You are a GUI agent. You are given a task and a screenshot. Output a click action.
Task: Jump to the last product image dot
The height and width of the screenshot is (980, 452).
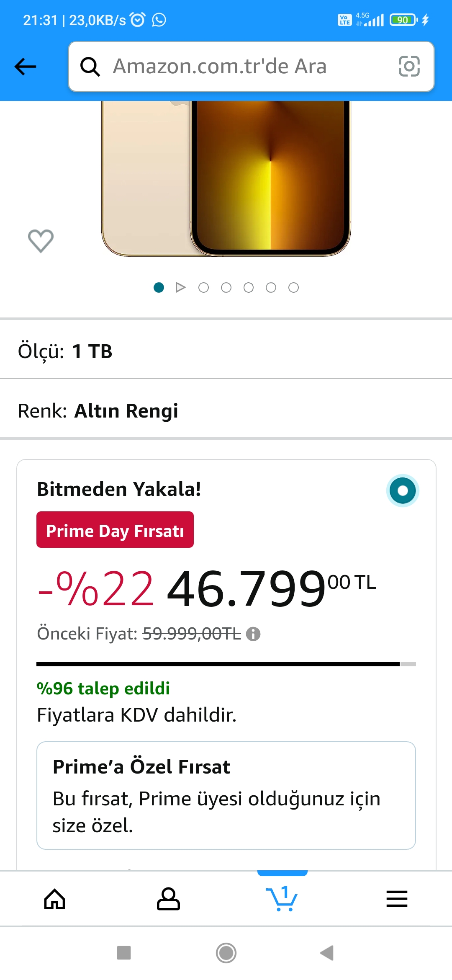(294, 288)
